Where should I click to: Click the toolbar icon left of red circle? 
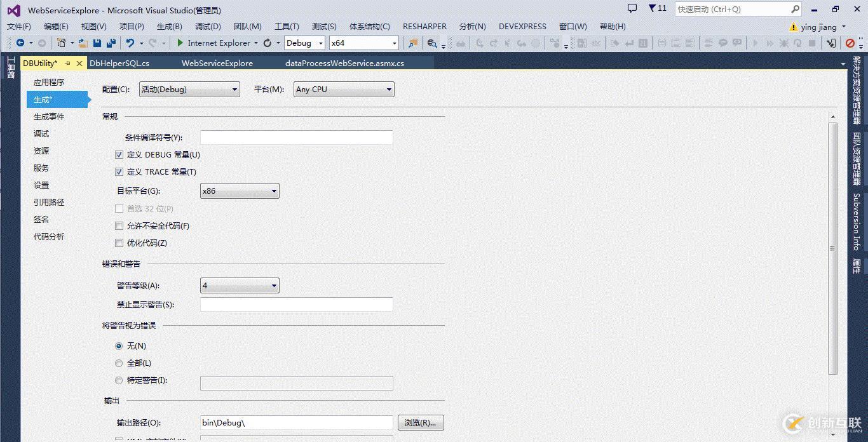[831, 43]
